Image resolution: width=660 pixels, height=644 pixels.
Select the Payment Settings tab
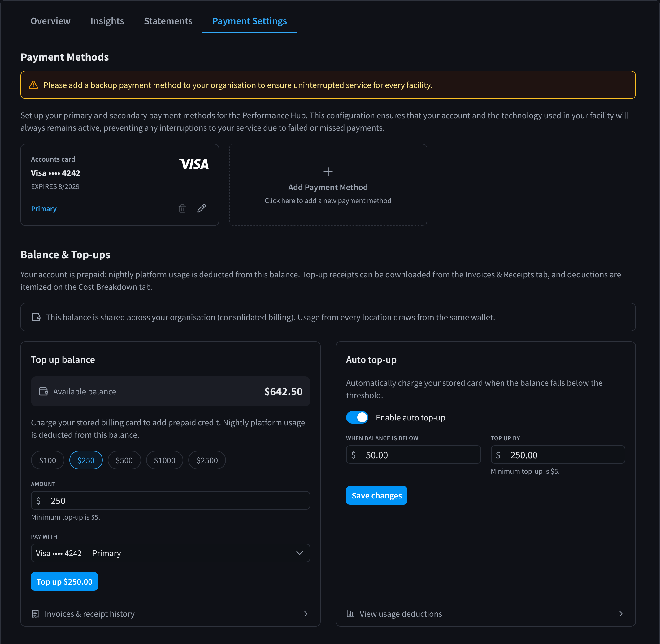[x=250, y=21]
